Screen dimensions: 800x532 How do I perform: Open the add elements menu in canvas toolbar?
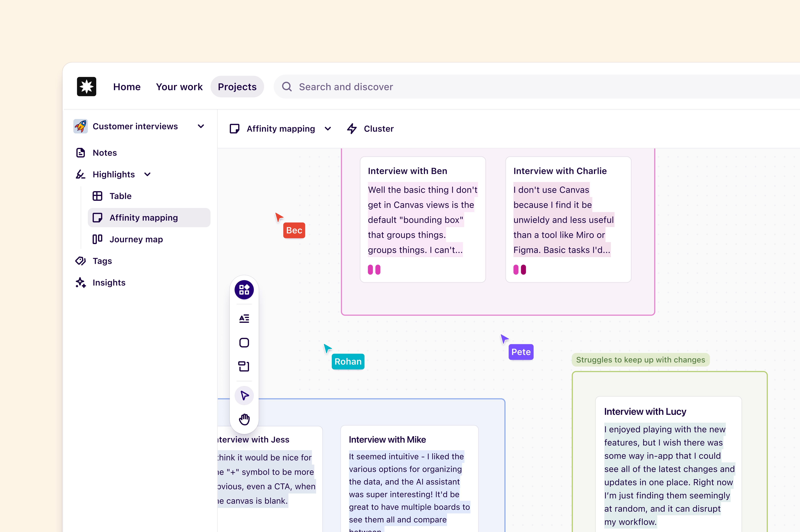point(244,289)
